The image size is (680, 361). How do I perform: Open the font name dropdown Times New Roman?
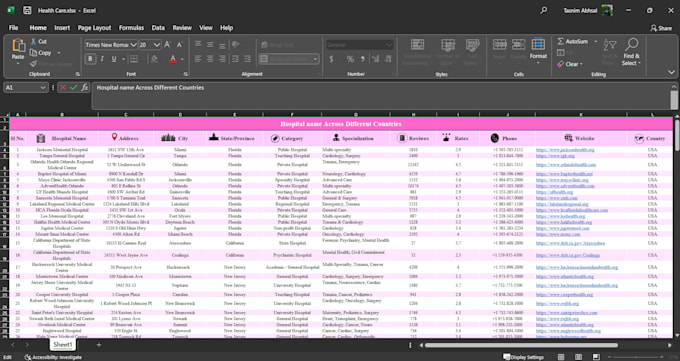coord(133,45)
